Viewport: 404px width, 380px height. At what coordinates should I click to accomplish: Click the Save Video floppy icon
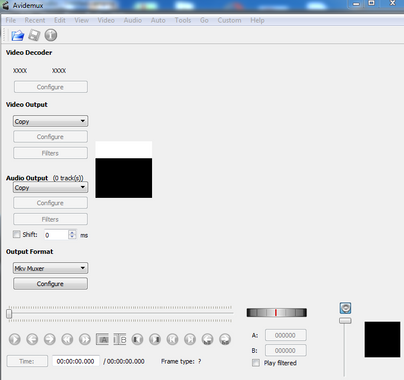point(34,35)
